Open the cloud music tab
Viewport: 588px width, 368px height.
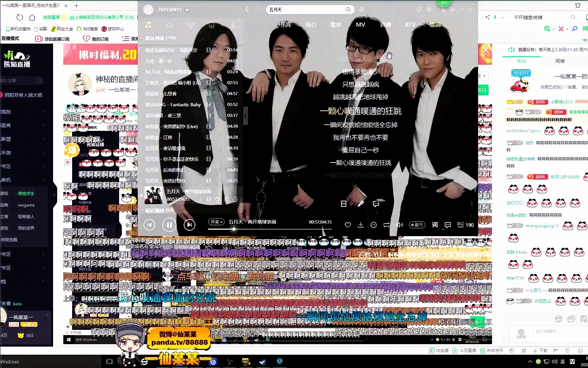coord(169,25)
